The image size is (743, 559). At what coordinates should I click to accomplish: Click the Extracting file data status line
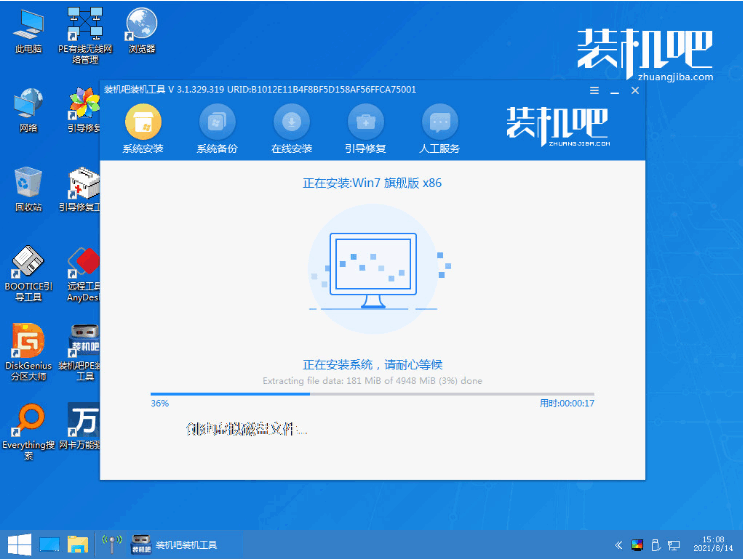[x=372, y=380]
